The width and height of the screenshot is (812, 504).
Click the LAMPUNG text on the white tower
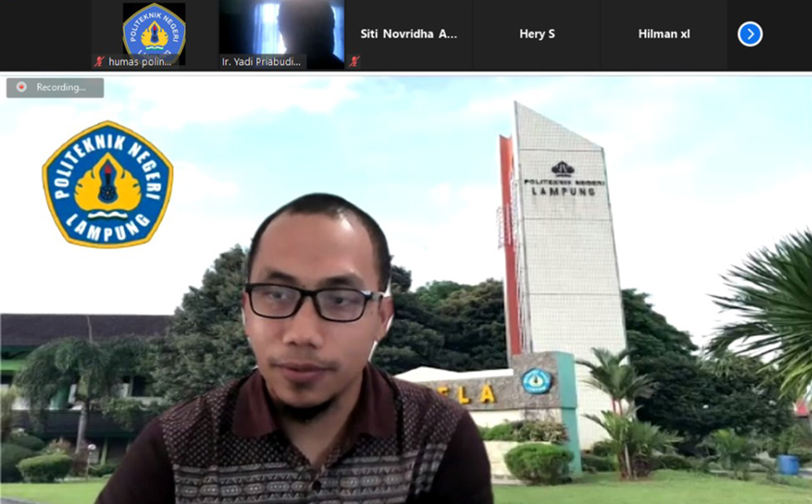point(563,191)
